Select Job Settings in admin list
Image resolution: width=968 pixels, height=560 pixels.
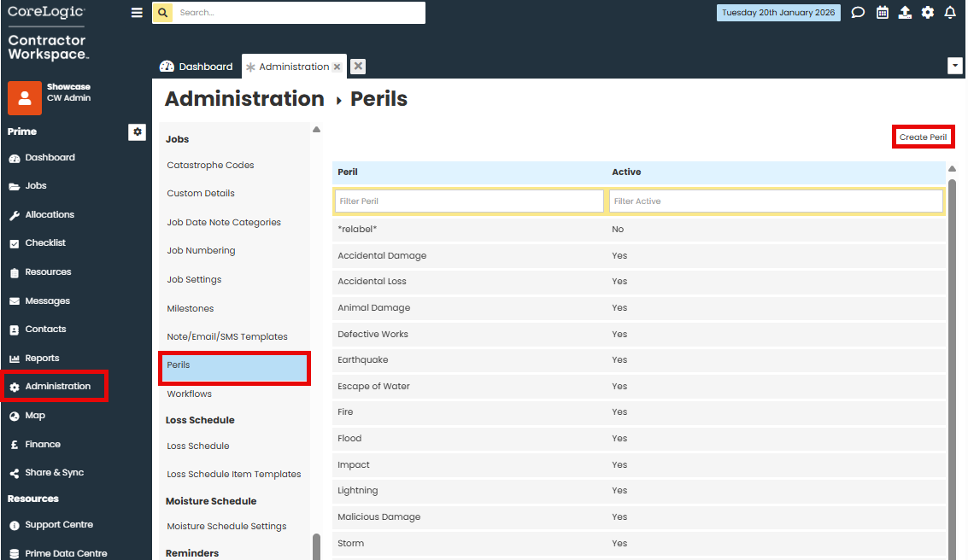[x=194, y=280]
